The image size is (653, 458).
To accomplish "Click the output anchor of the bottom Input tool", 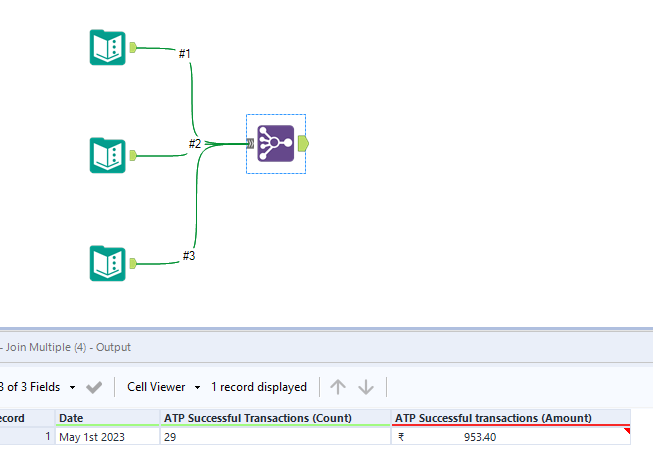I will pyautogui.click(x=133, y=263).
